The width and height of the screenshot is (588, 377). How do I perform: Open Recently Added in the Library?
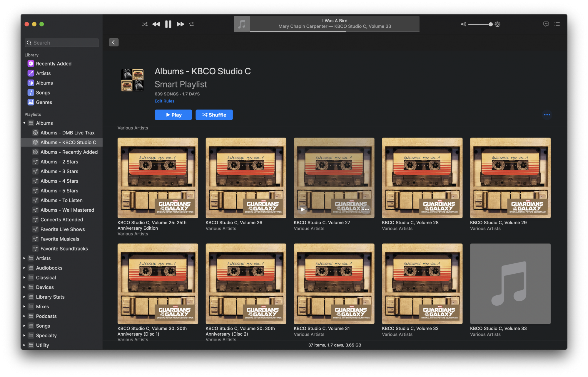click(x=54, y=64)
